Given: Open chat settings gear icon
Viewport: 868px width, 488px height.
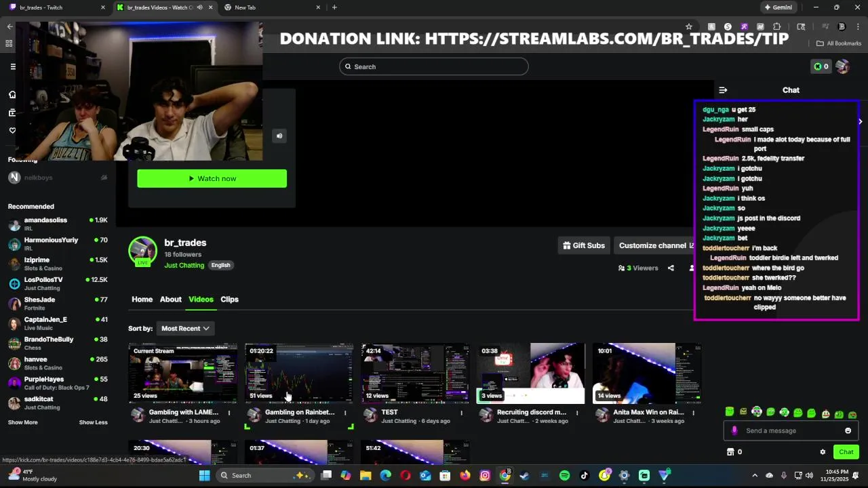Looking at the screenshot, I should [x=823, y=452].
